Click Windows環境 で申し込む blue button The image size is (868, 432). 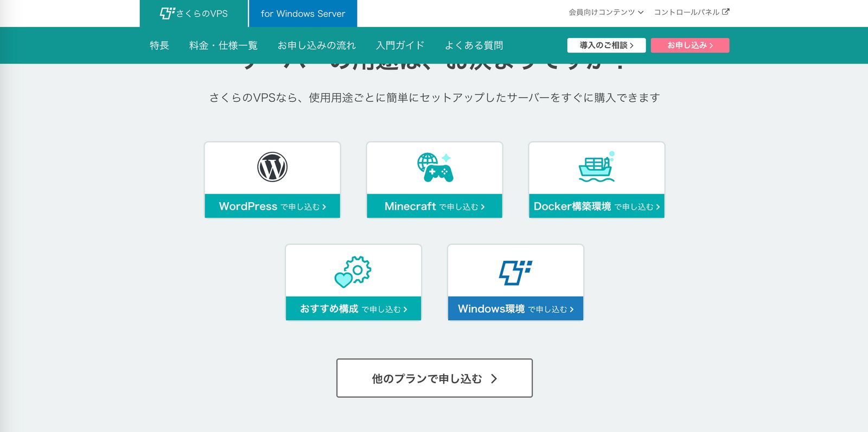515,309
